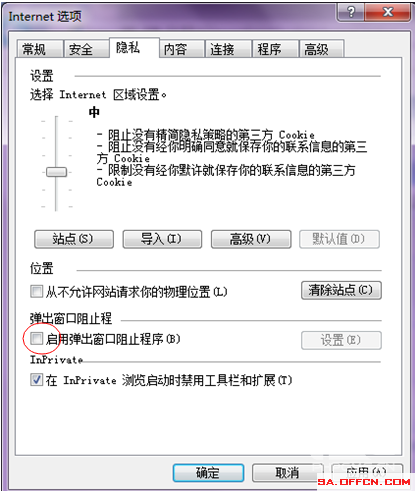
Task: Open 高级(V) privacy settings button
Action: 251,239
